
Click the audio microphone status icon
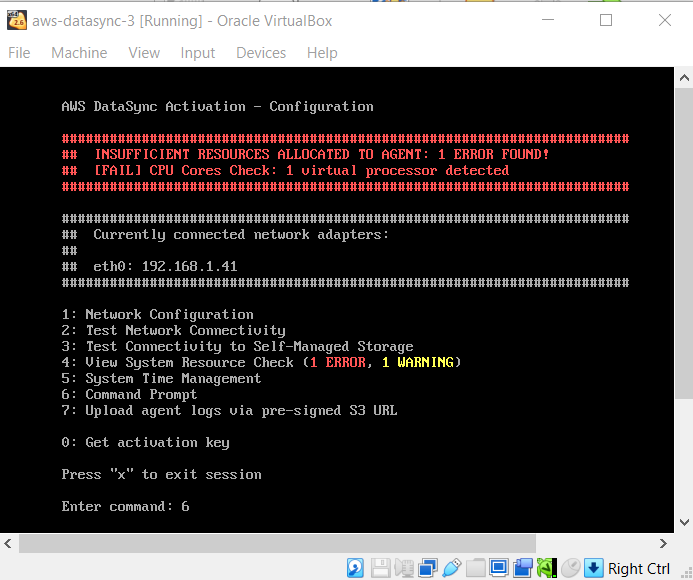point(404,568)
